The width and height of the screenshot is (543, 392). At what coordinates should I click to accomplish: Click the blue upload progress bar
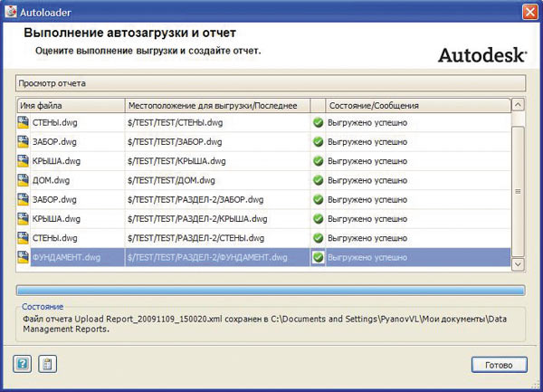(271, 291)
